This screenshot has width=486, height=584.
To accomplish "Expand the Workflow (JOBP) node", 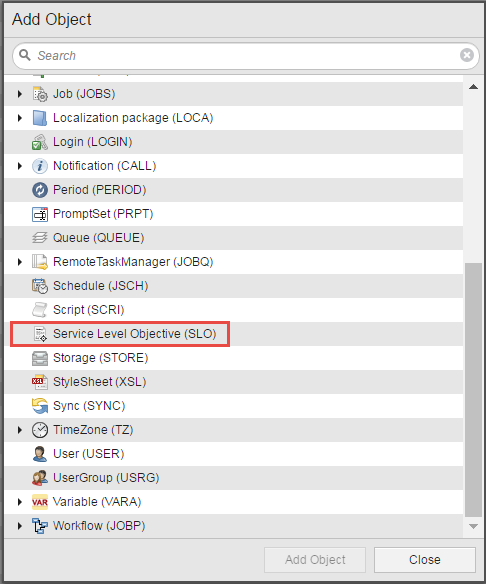I will (20, 526).
